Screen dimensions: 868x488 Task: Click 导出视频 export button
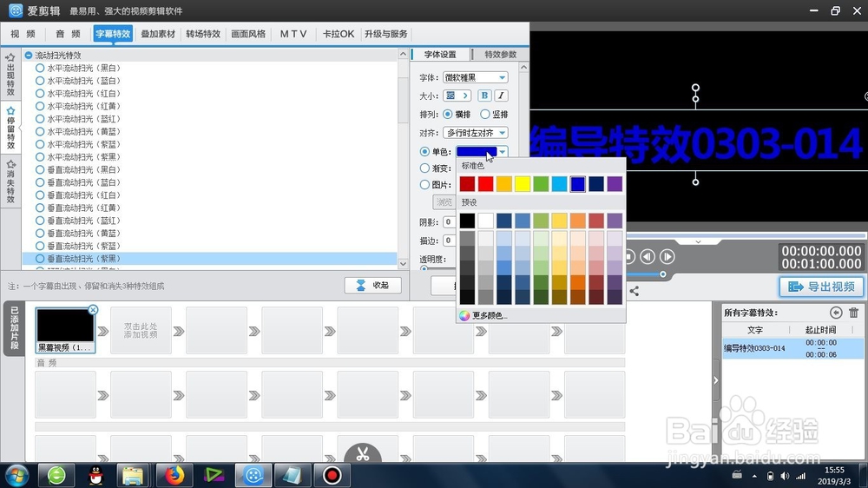[x=821, y=287]
